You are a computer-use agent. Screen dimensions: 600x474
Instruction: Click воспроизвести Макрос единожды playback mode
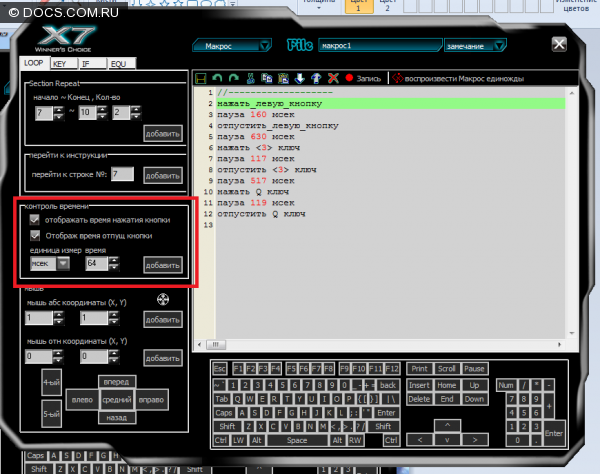pos(458,78)
